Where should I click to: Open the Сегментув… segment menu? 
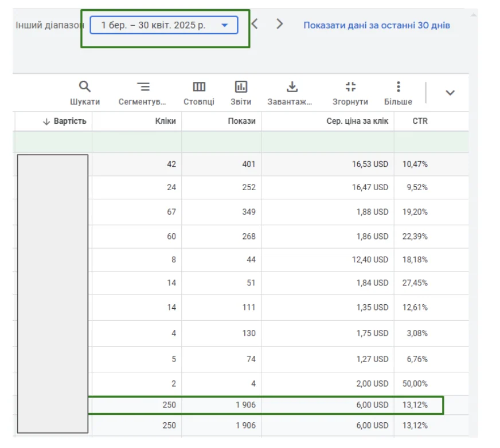[143, 93]
